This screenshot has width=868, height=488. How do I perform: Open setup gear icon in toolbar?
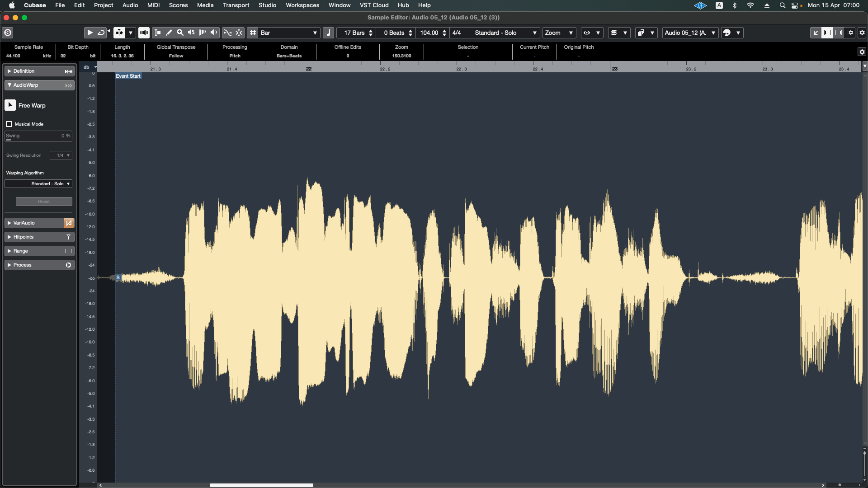(862, 33)
